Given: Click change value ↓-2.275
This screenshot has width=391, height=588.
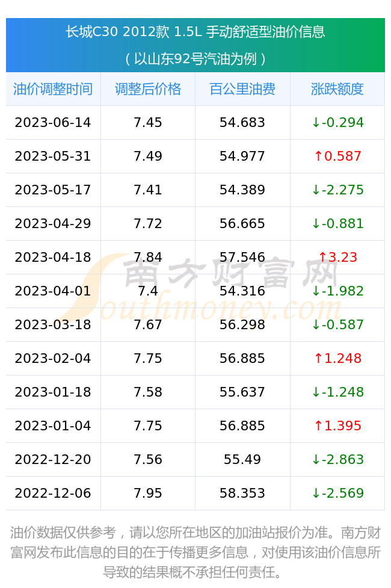Looking at the screenshot, I should click(x=338, y=190).
